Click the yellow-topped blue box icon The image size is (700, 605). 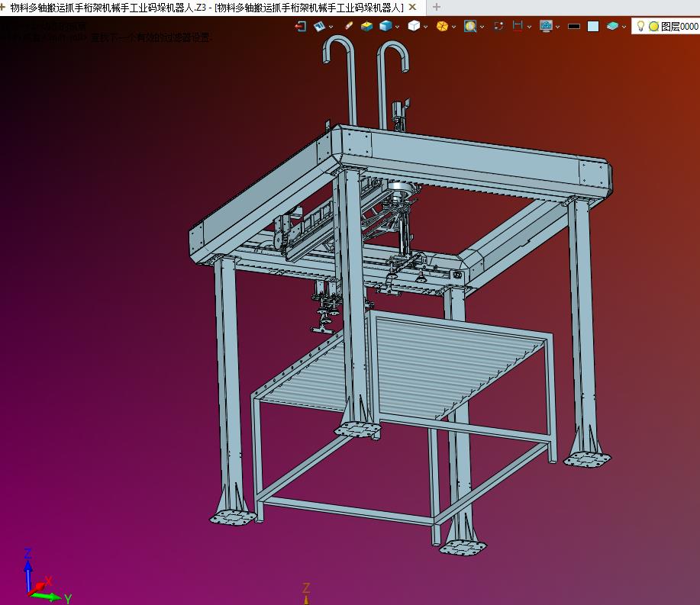coord(367,27)
